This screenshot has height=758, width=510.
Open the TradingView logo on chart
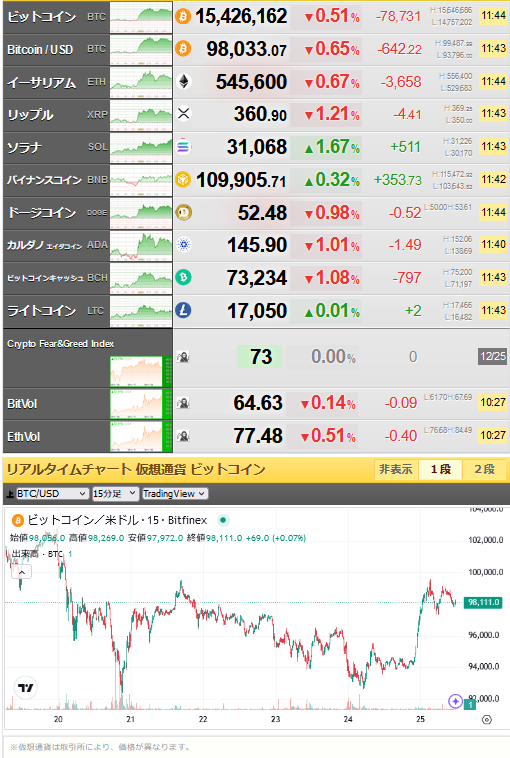(25, 687)
